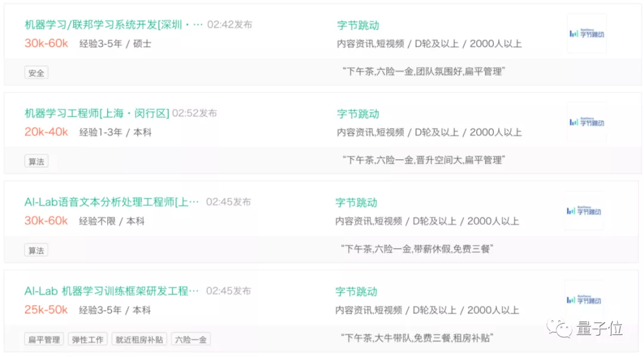644x357 pixels.
Task: Click ByteDance logo in 联邦学习系统开发 listing
Action: [x=587, y=33]
